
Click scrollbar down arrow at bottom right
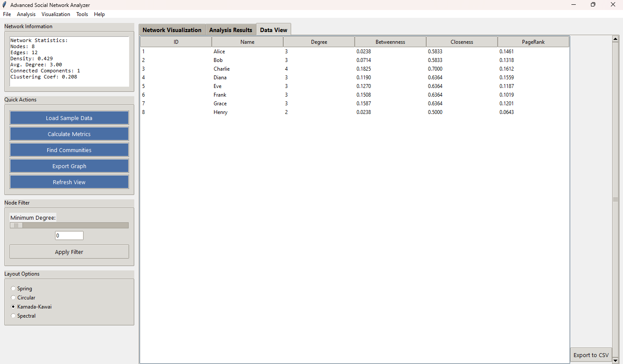[x=615, y=360]
